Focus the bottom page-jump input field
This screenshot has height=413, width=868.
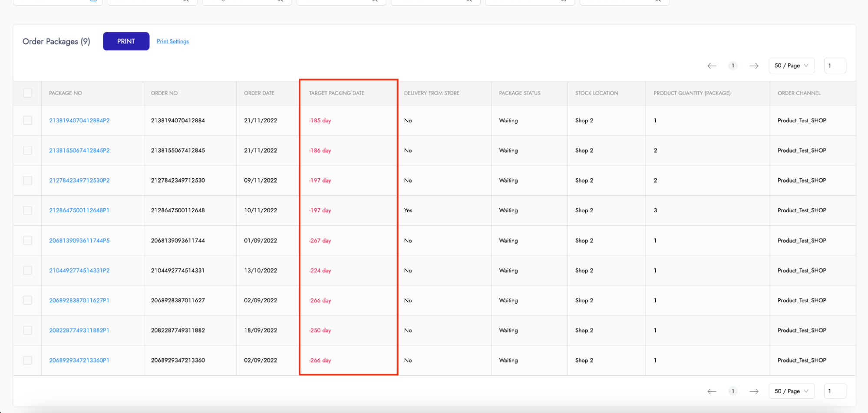coord(834,391)
